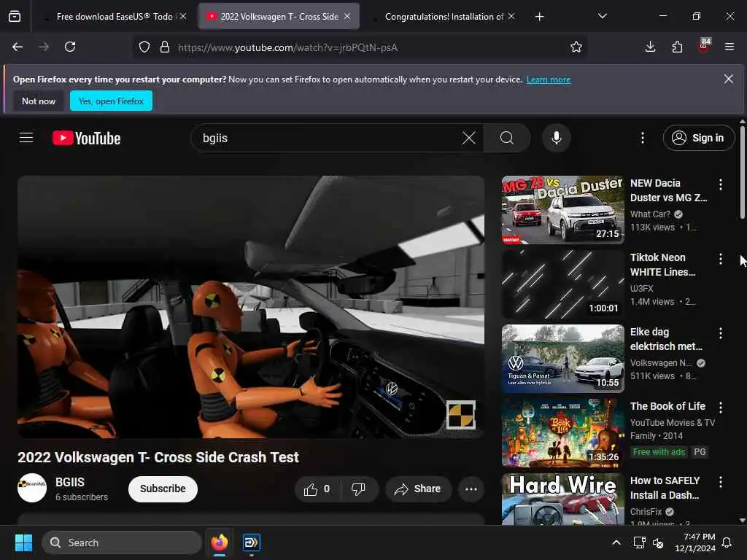
Task: Like the video with thumbs up
Action: point(317,489)
